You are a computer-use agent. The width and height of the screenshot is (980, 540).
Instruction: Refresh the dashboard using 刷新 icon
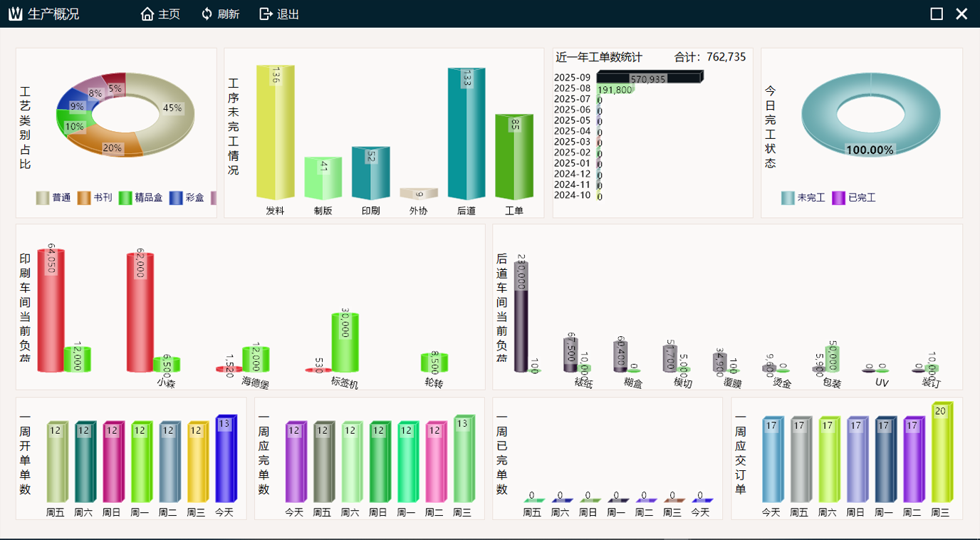coord(207,14)
